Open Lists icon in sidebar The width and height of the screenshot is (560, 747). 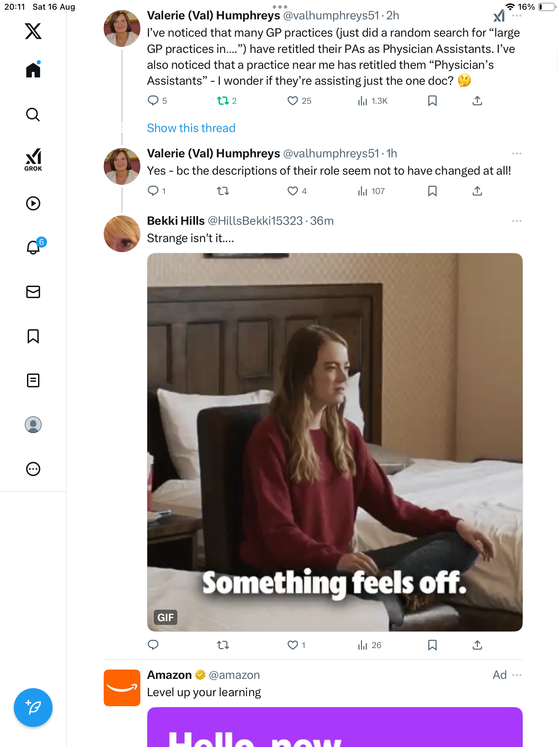33,380
